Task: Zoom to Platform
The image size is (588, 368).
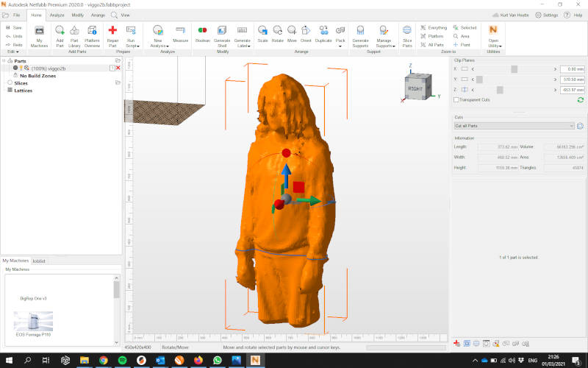Action: (432, 36)
